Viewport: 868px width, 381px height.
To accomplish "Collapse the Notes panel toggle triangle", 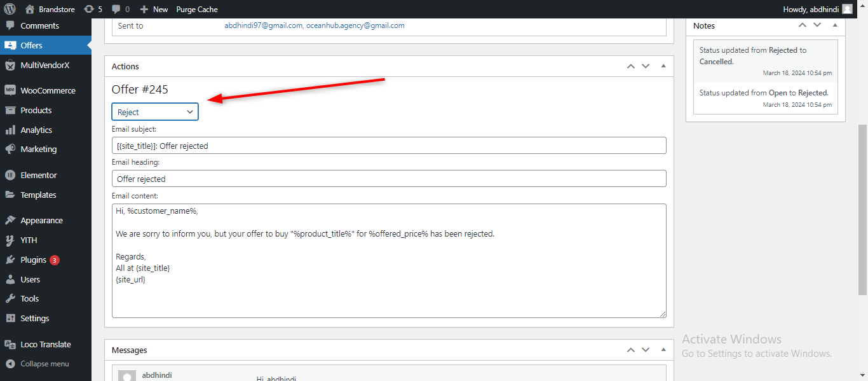I will (835, 25).
